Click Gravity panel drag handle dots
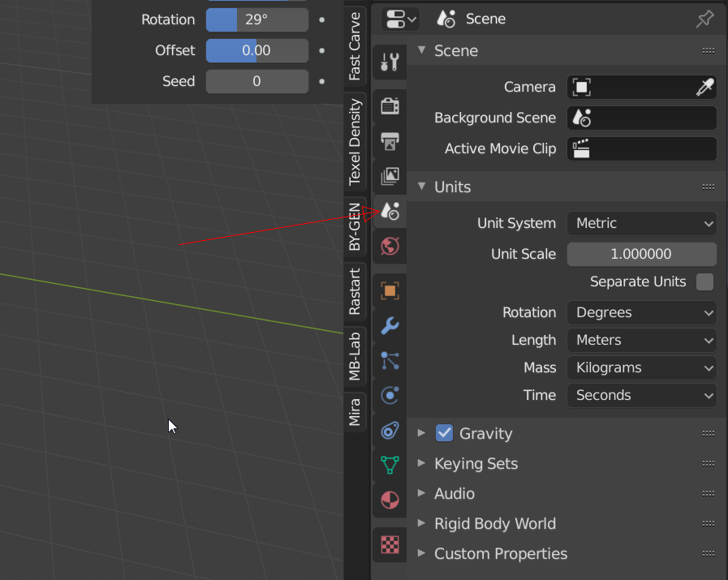 pyautogui.click(x=708, y=433)
